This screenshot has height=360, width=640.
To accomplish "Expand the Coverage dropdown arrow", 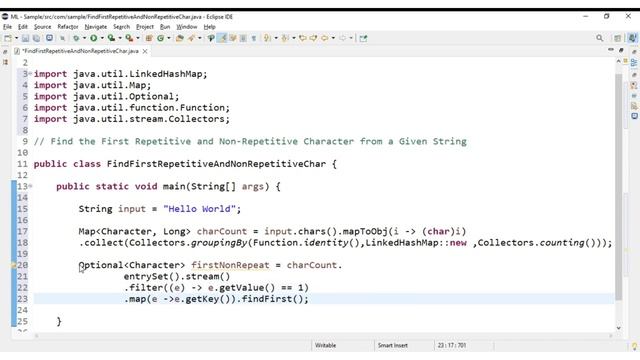I will [x=120, y=38].
